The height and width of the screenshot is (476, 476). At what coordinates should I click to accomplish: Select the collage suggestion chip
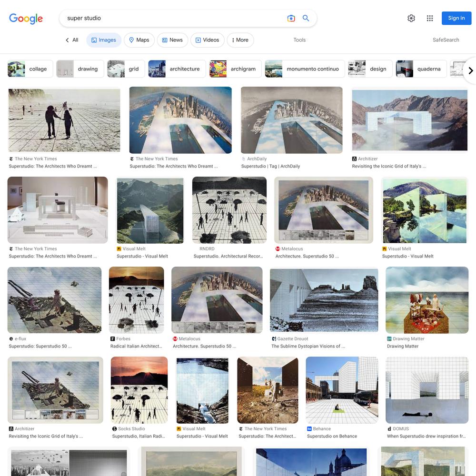[30, 69]
